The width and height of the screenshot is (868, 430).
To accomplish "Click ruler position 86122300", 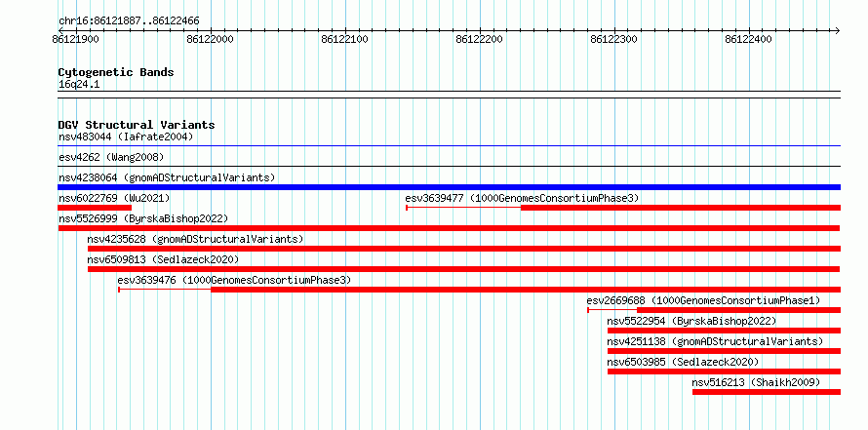I will pos(613,39).
